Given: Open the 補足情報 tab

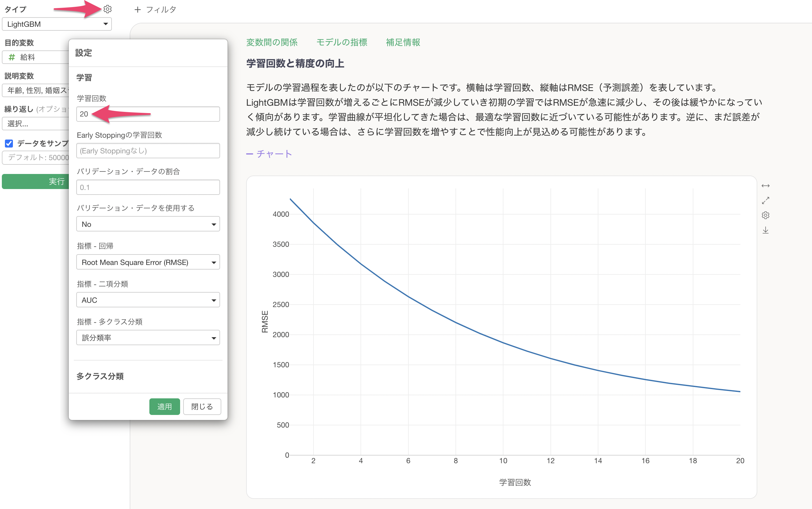Looking at the screenshot, I should tap(403, 42).
